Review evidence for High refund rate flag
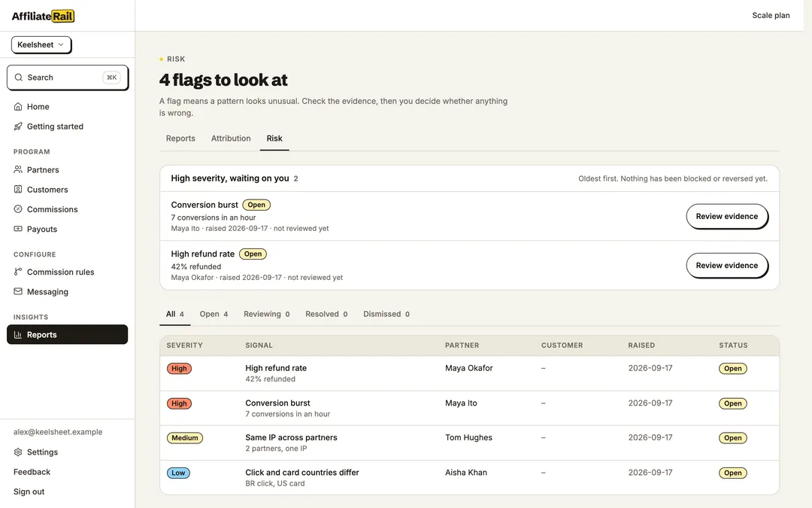 pyautogui.click(x=727, y=266)
